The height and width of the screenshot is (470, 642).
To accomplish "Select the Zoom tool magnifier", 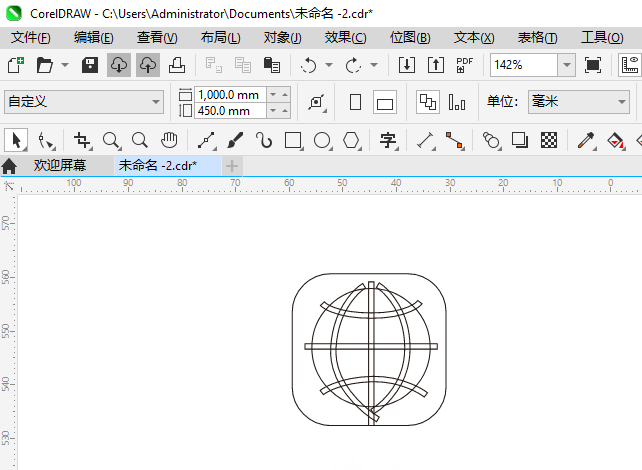I will tap(111, 140).
